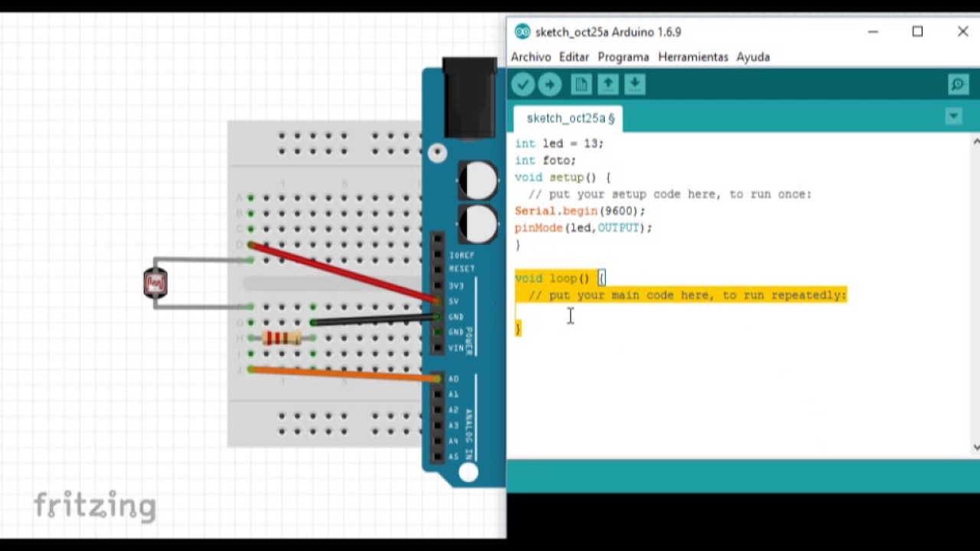Open the tab options dropdown arrow
Image resolution: width=980 pixels, height=551 pixels.
tap(953, 116)
